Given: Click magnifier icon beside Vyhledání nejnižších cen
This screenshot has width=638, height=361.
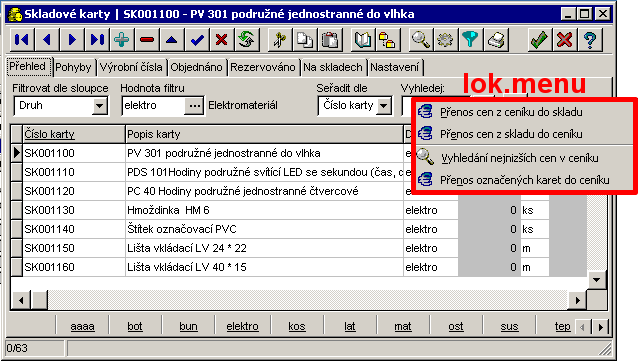Looking at the screenshot, I should (x=425, y=157).
